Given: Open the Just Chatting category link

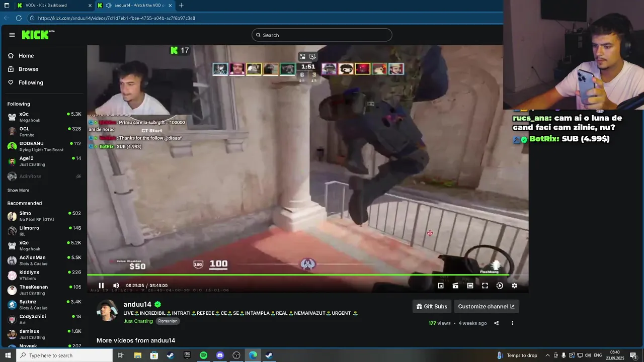Looking at the screenshot, I should [138, 321].
